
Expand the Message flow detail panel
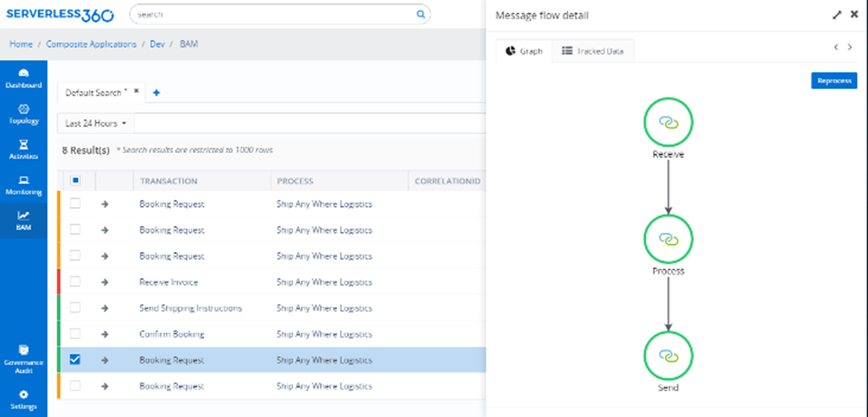(837, 15)
